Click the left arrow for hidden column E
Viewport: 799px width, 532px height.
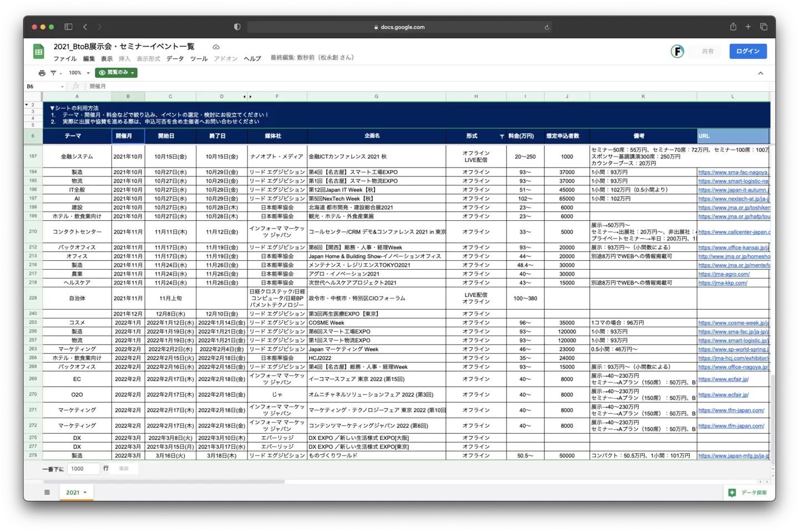click(x=244, y=97)
